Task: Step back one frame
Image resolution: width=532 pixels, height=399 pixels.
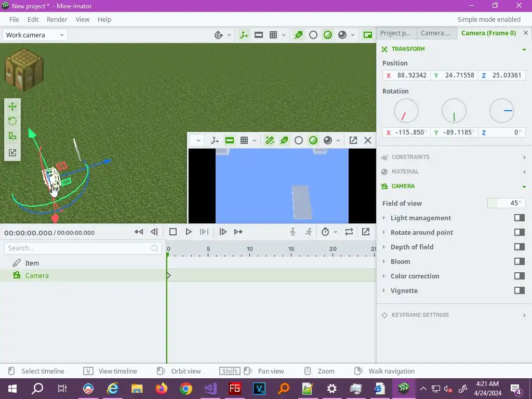Action: pyautogui.click(x=154, y=232)
